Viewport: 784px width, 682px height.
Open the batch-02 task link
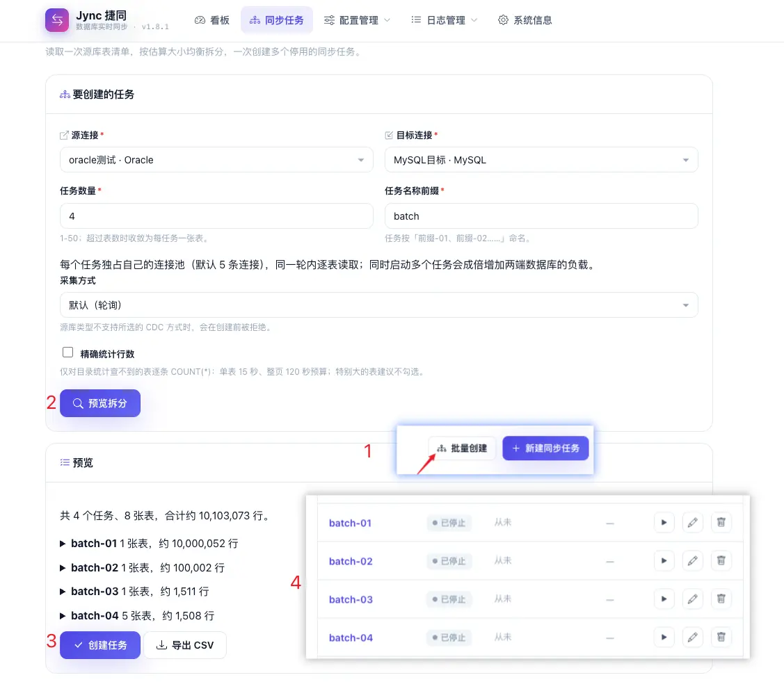351,561
